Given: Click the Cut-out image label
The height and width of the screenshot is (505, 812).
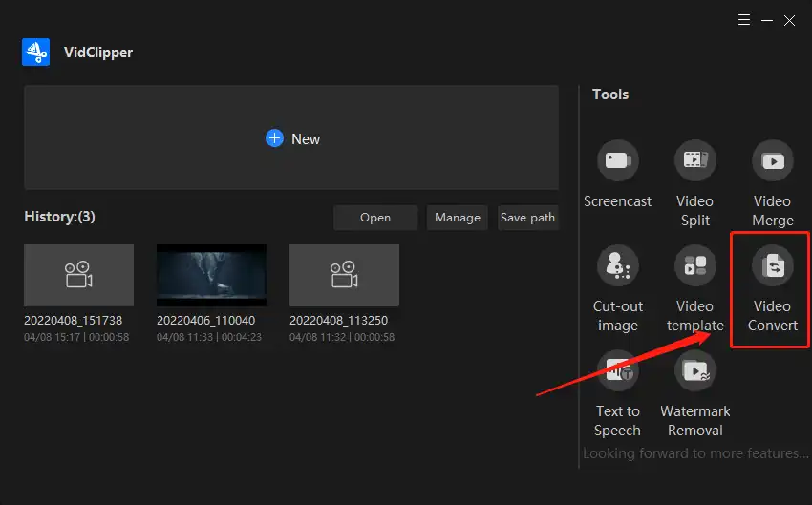Looking at the screenshot, I should click(x=617, y=316).
